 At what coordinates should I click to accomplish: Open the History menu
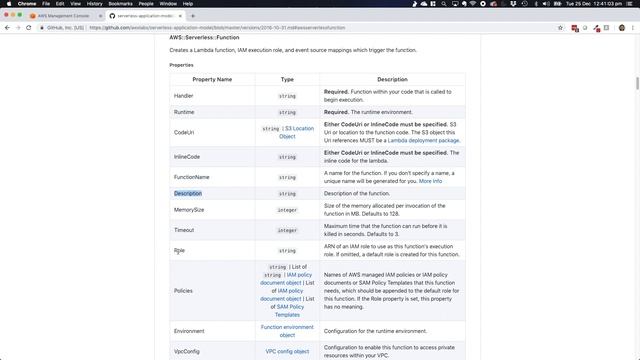95,4
